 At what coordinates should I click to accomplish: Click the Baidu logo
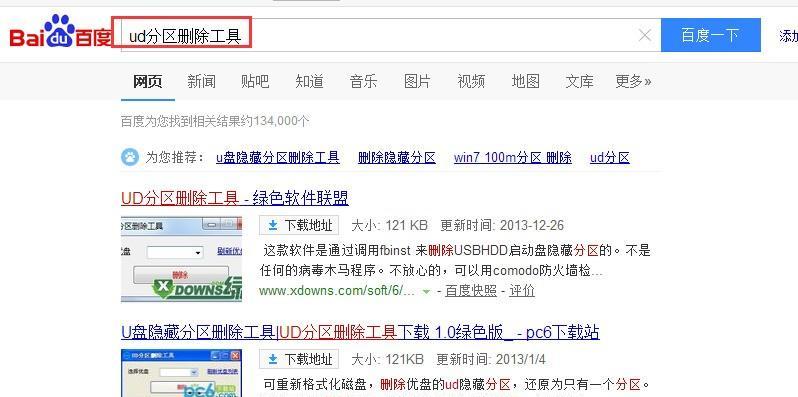(60, 32)
